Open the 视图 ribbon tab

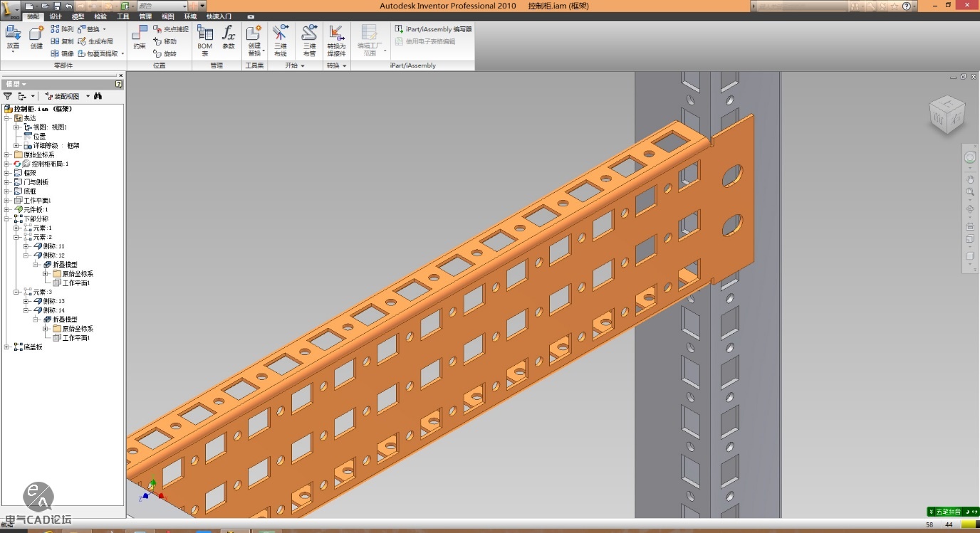coord(168,16)
